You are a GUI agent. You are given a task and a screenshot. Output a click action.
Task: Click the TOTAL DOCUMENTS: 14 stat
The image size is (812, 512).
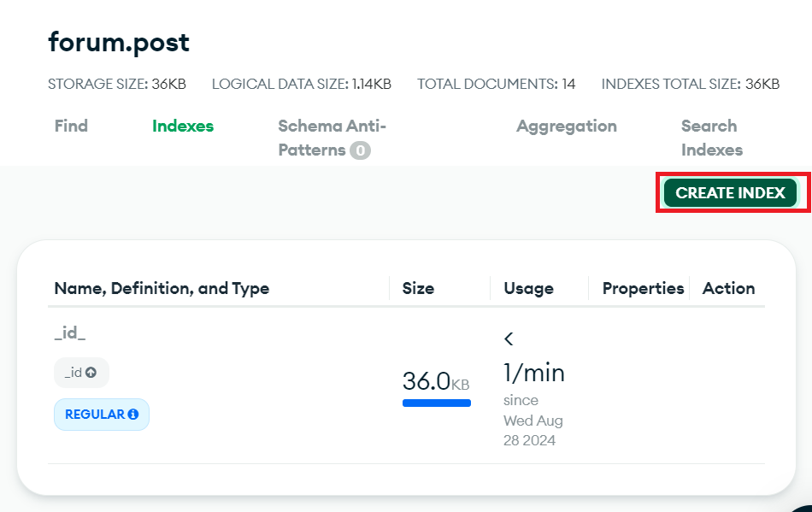[496, 84]
